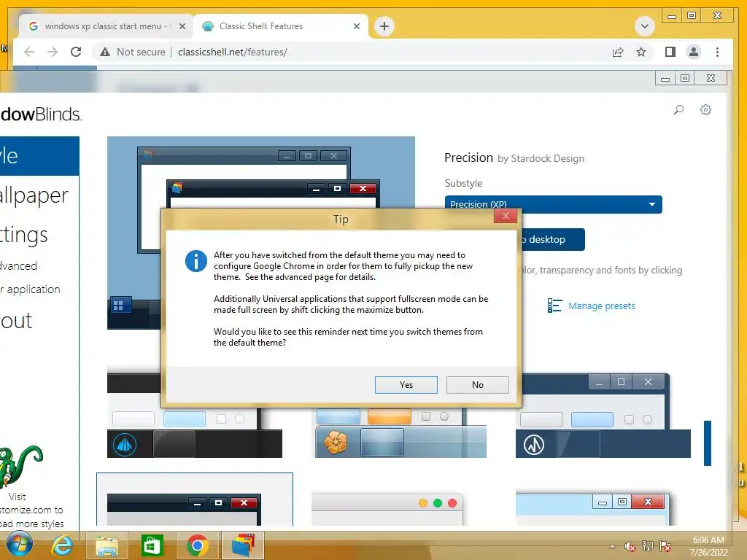Open File Explorer from taskbar
The width and height of the screenshot is (747, 560).
click(107, 545)
